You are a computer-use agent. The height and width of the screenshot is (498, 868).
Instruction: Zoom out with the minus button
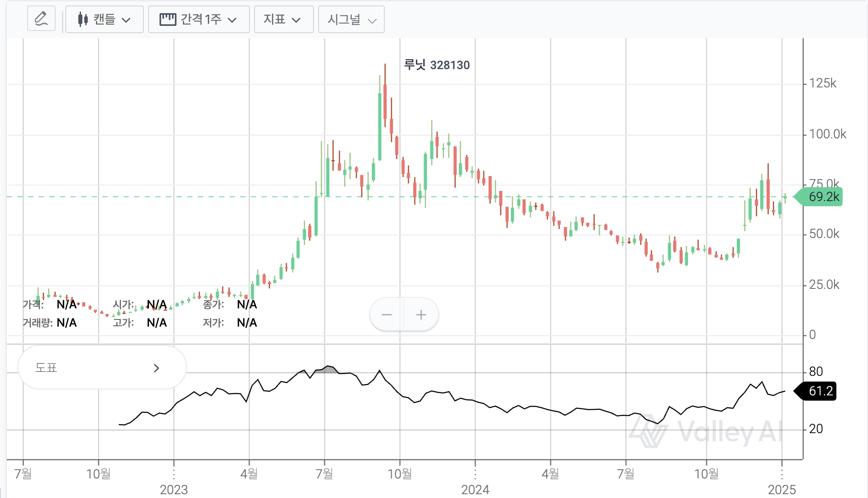click(386, 315)
